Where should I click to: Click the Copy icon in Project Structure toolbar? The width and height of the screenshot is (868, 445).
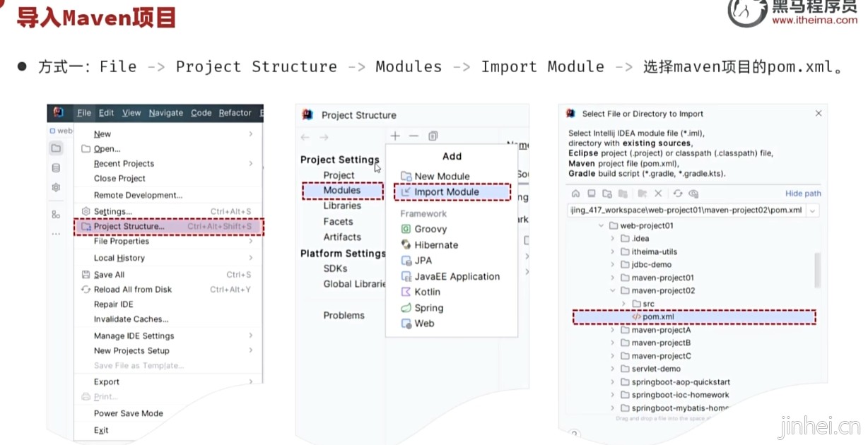pos(433,136)
